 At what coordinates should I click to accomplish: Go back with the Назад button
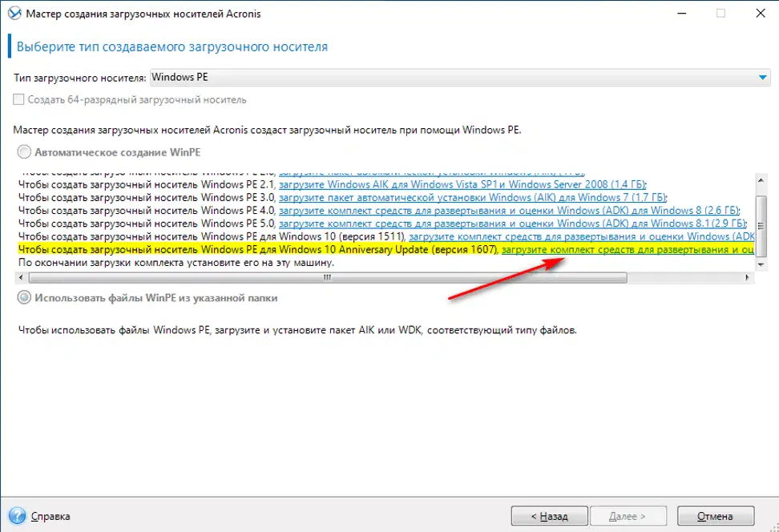click(x=550, y=516)
